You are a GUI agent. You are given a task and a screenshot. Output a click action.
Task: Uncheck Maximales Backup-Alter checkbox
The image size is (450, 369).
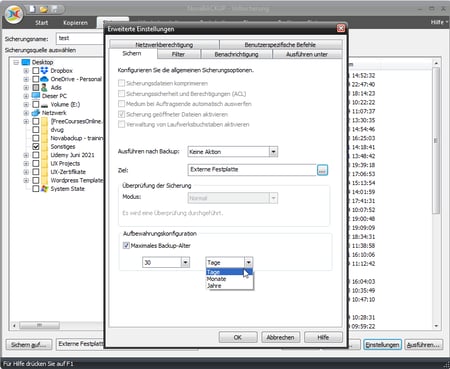[126, 246]
